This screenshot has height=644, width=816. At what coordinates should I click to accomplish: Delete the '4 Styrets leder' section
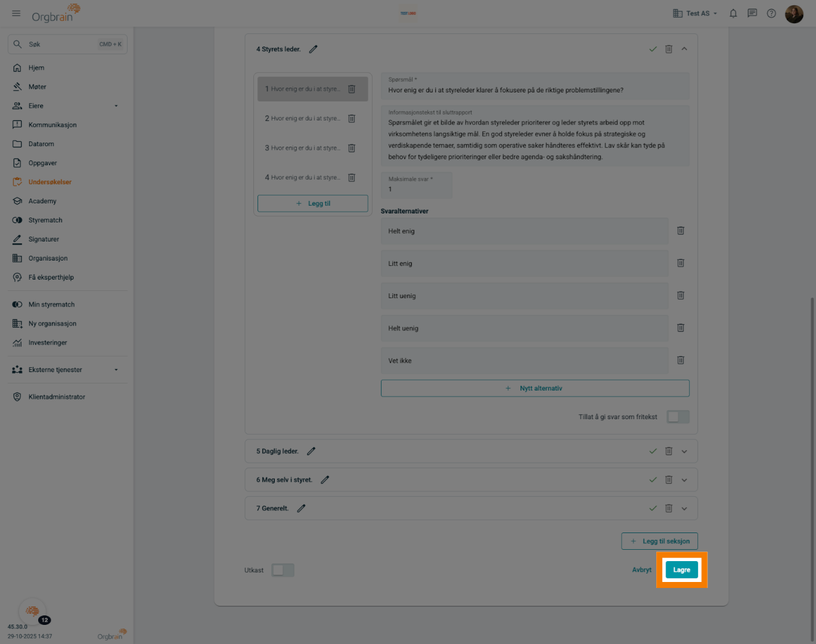click(669, 49)
